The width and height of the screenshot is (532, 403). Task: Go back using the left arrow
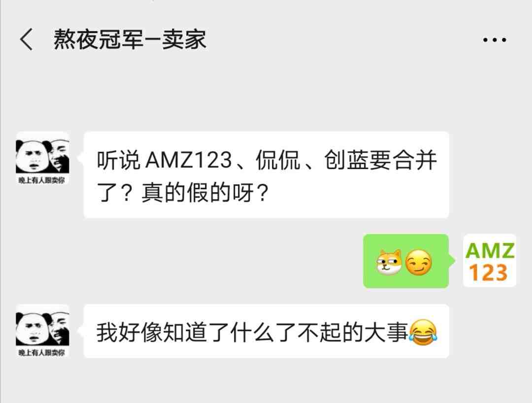coord(27,39)
